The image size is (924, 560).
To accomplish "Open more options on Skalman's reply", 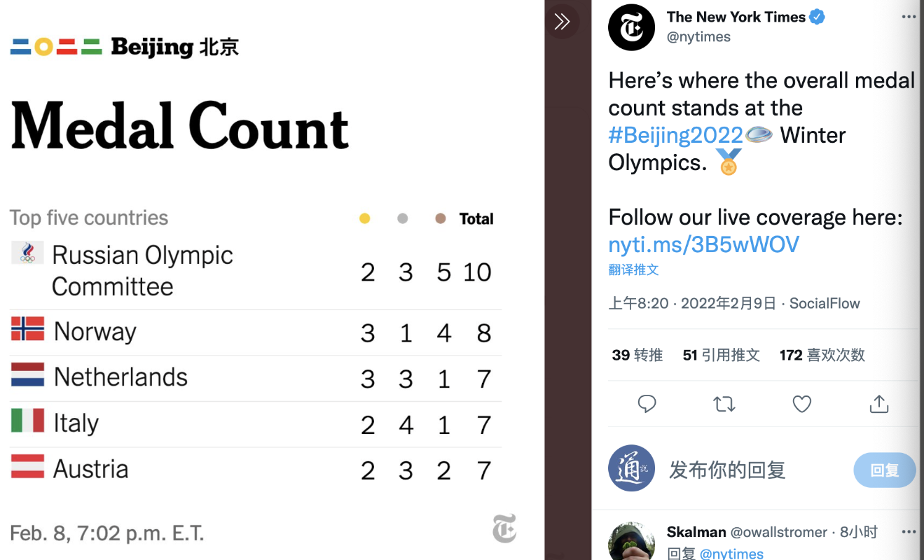I will (909, 532).
